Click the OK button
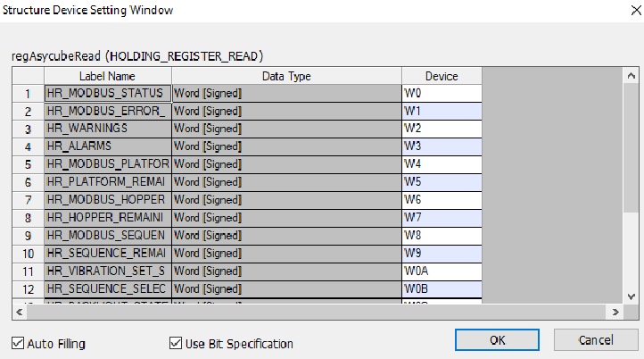 click(x=497, y=340)
